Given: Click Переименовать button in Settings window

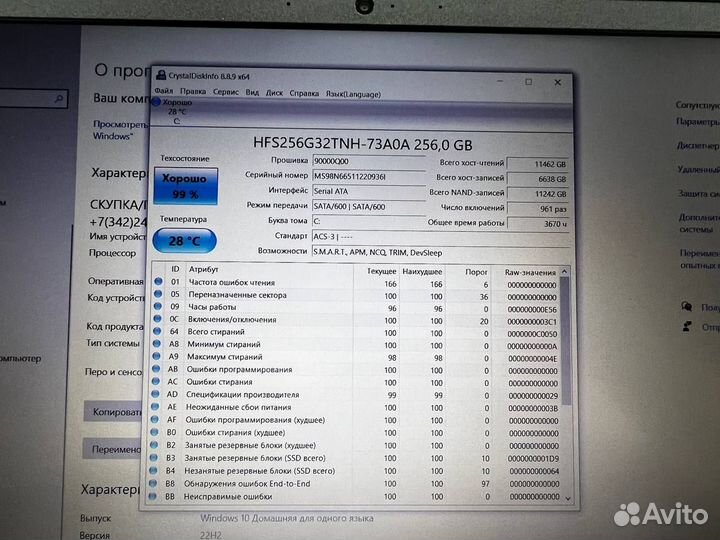Looking at the screenshot, I should coord(112,449).
